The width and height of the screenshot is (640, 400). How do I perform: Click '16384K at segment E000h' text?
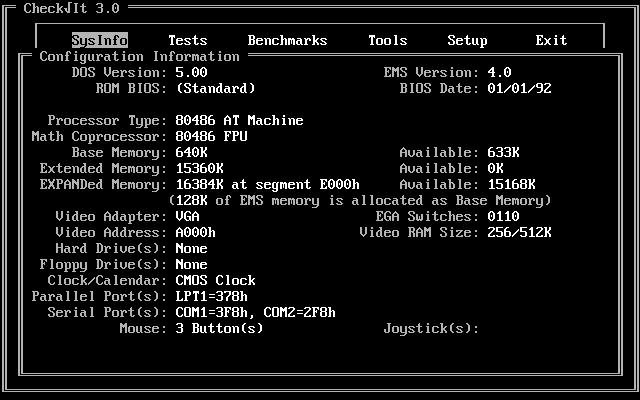[x=267, y=184]
